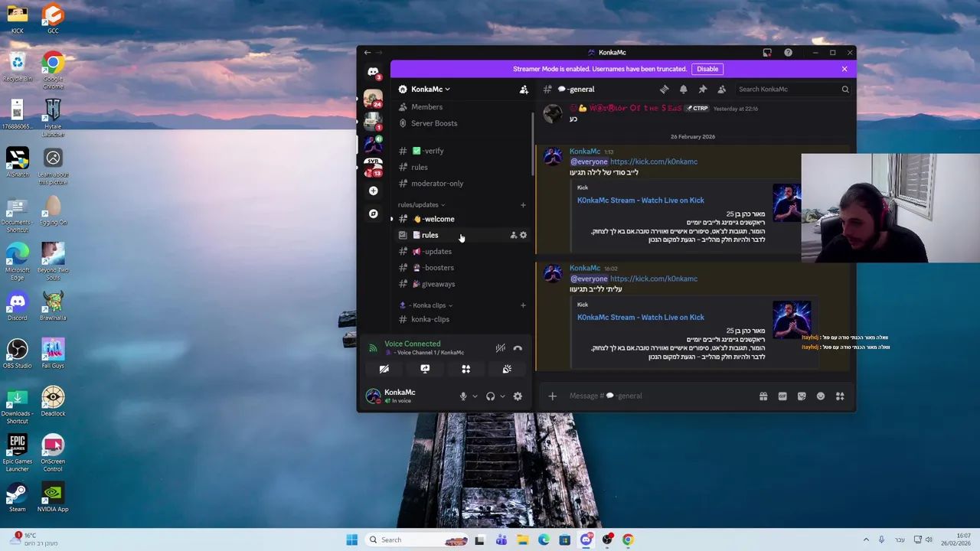Dismiss the Streamer Mode banner

[844, 69]
